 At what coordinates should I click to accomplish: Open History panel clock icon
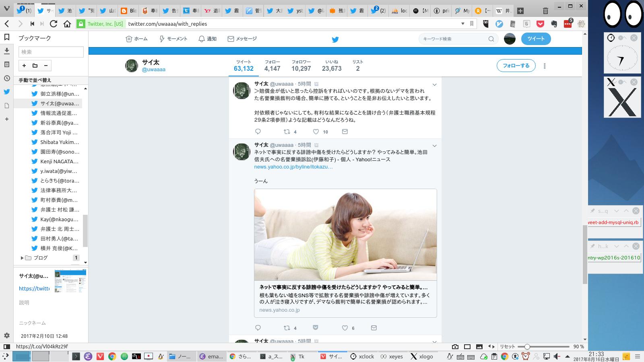tap(7, 78)
